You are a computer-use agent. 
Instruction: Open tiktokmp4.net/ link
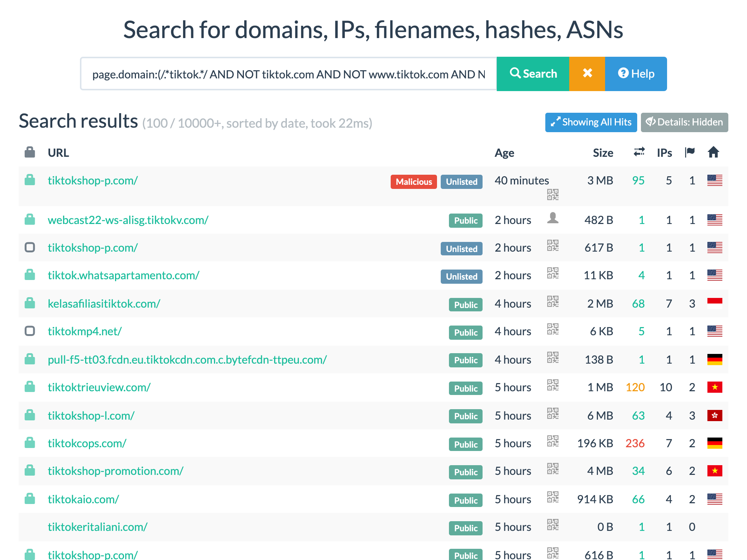click(85, 331)
